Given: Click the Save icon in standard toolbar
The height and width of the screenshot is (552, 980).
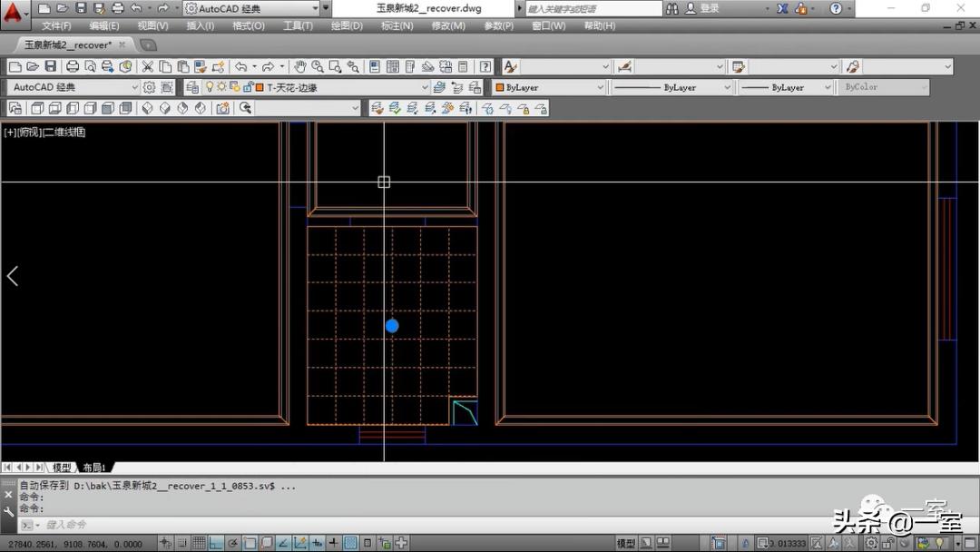Looking at the screenshot, I should coord(50,66).
